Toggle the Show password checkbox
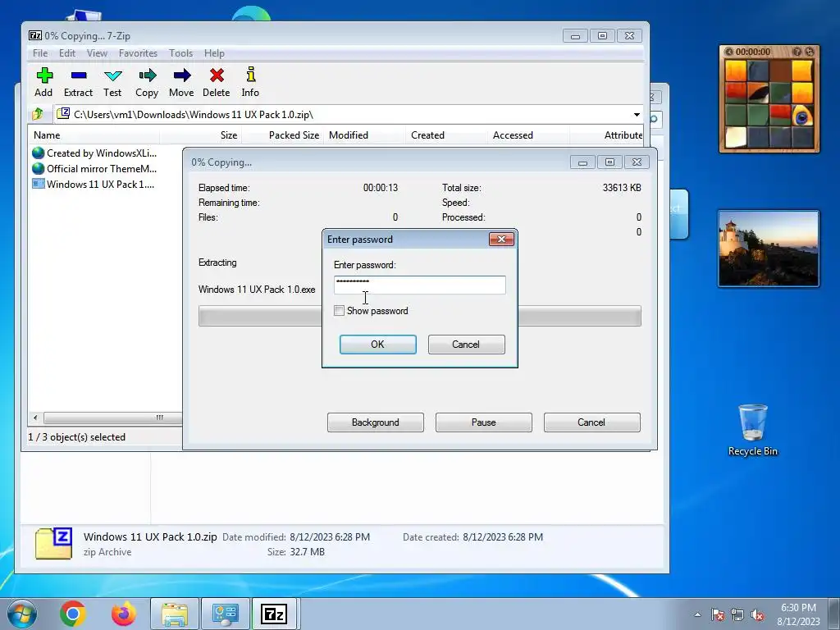This screenshot has height=630, width=840. (x=339, y=311)
